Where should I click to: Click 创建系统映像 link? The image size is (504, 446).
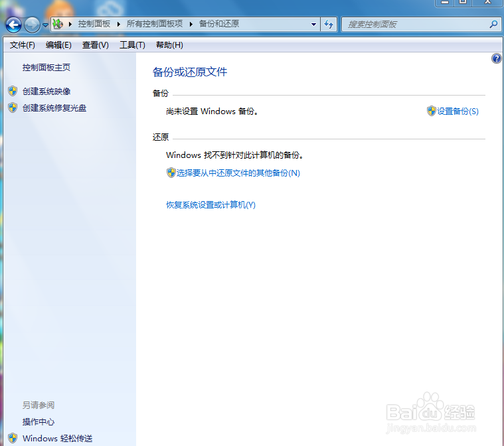(46, 92)
